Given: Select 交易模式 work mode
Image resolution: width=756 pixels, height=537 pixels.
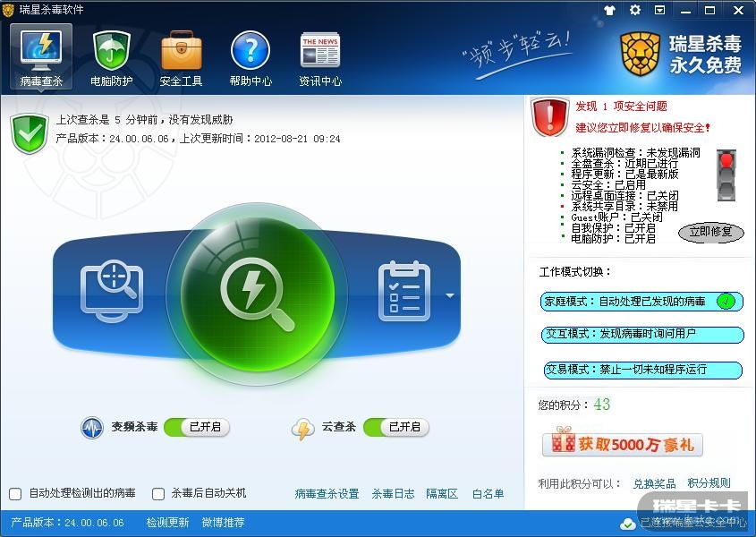Looking at the screenshot, I should tap(642, 370).
